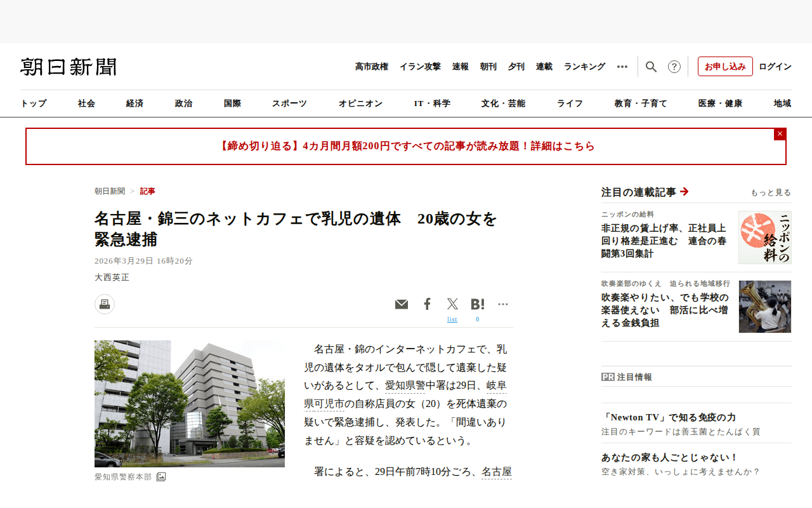Go to 夕刊 section
Screen dimensions: 812x508
pos(516,67)
